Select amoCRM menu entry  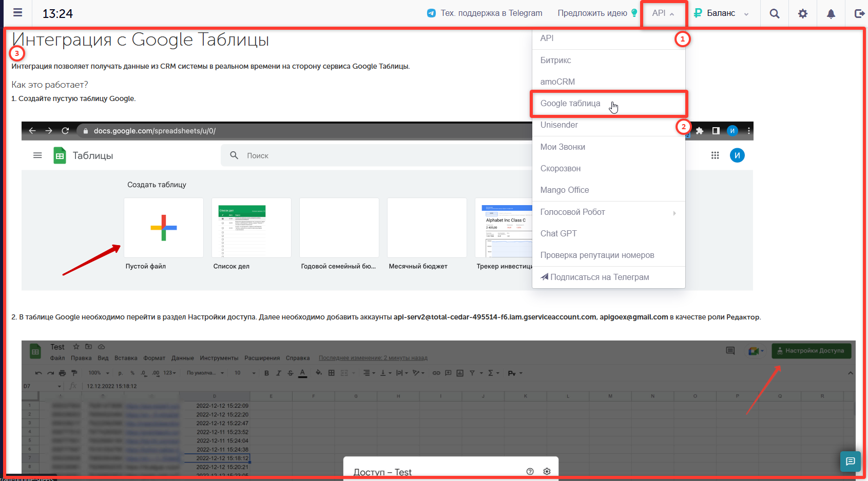coord(609,82)
